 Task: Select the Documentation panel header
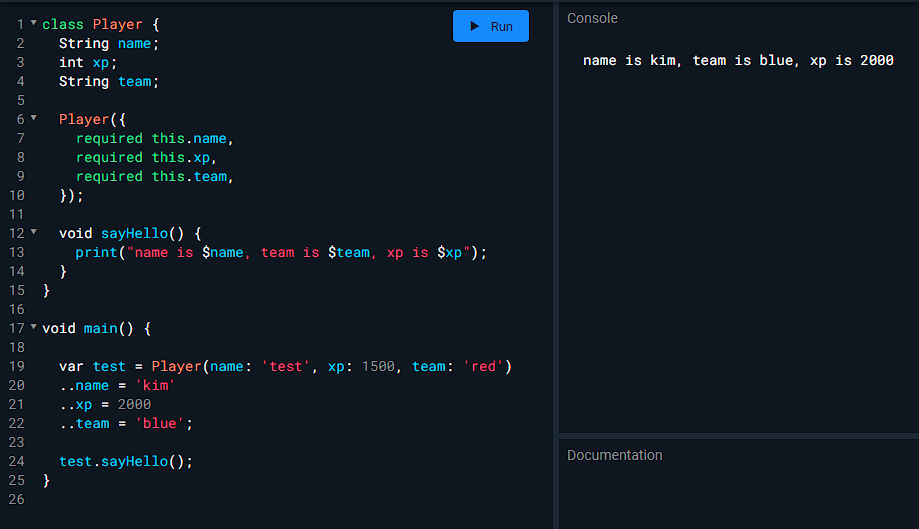[614, 455]
